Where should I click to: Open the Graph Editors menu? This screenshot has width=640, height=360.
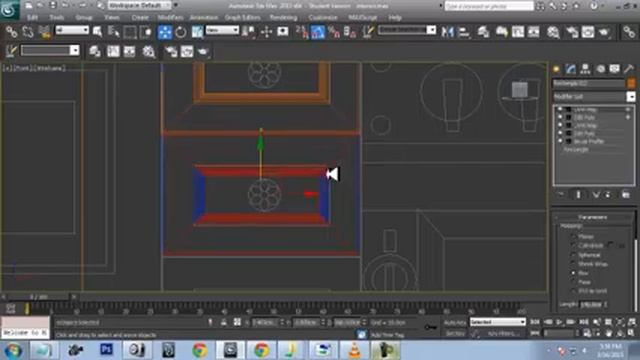[242, 18]
